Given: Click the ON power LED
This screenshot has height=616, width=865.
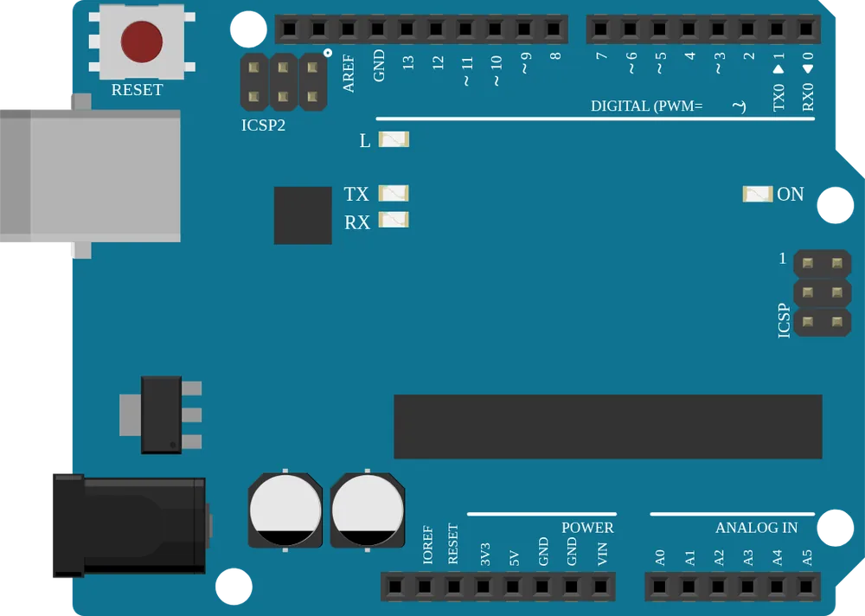Looking at the screenshot, I should point(758,194).
